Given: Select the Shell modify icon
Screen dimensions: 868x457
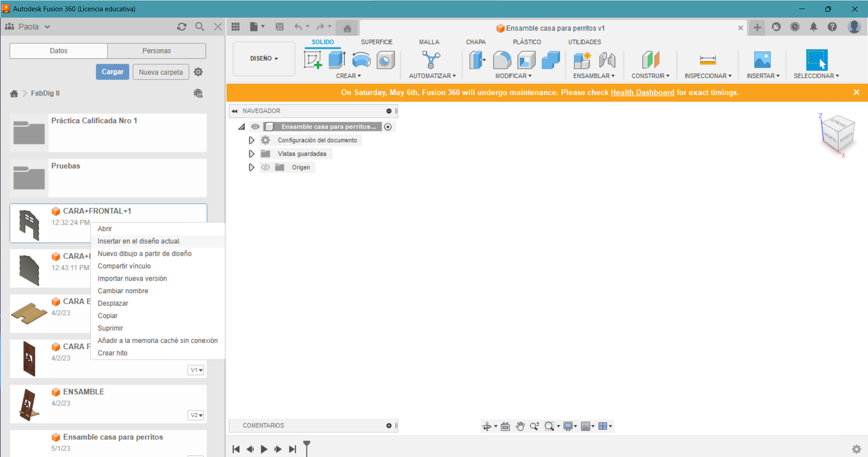Looking at the screenshot, I should click(x=526, y=60).
